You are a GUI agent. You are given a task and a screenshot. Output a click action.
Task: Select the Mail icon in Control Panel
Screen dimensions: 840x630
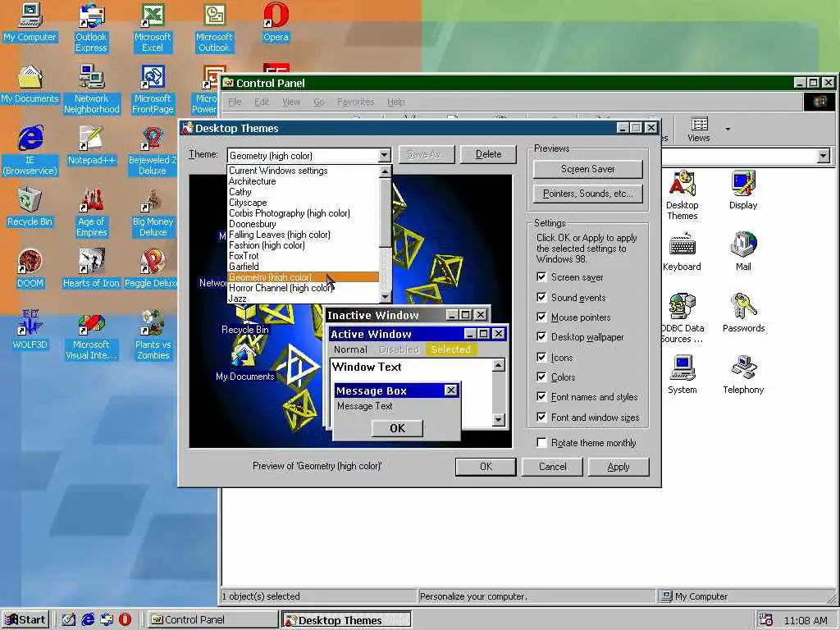[x=743, y=252]
